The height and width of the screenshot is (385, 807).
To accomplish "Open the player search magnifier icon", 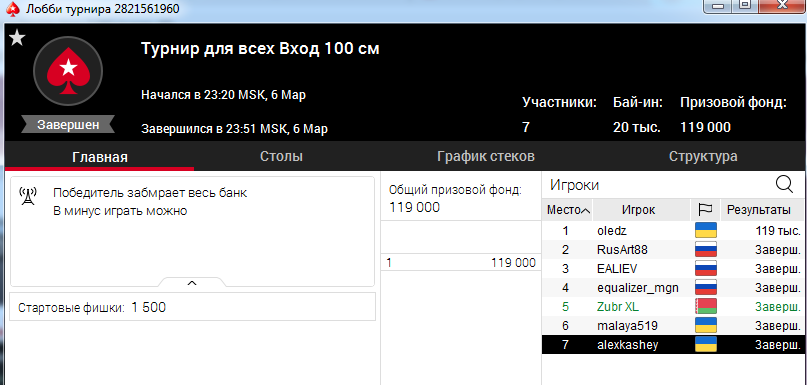I will (x=784, y=184).
